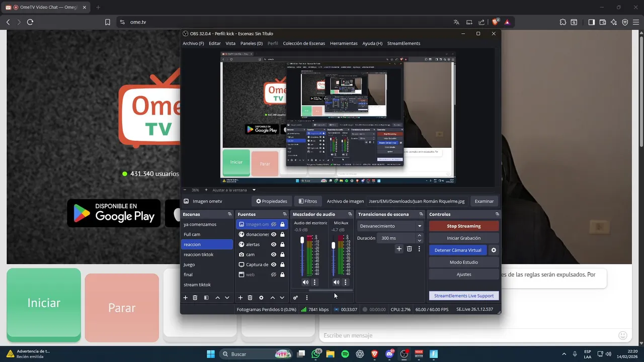Click Detener Cámara Virtual button

pos(458,250)
